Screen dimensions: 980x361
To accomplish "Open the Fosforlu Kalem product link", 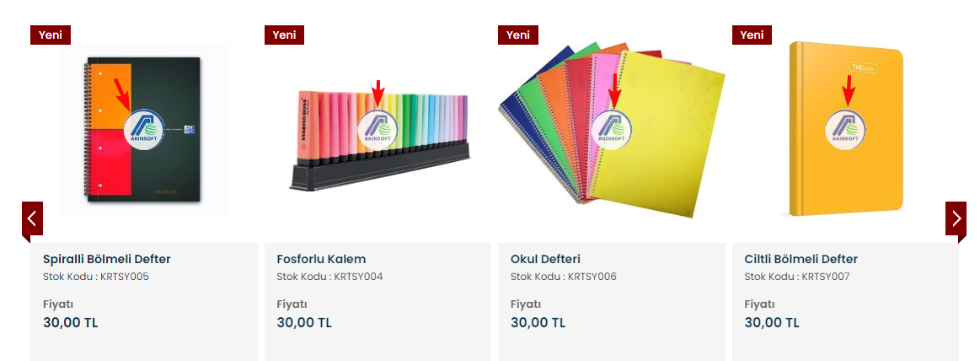I will click(x=321, y=259).
